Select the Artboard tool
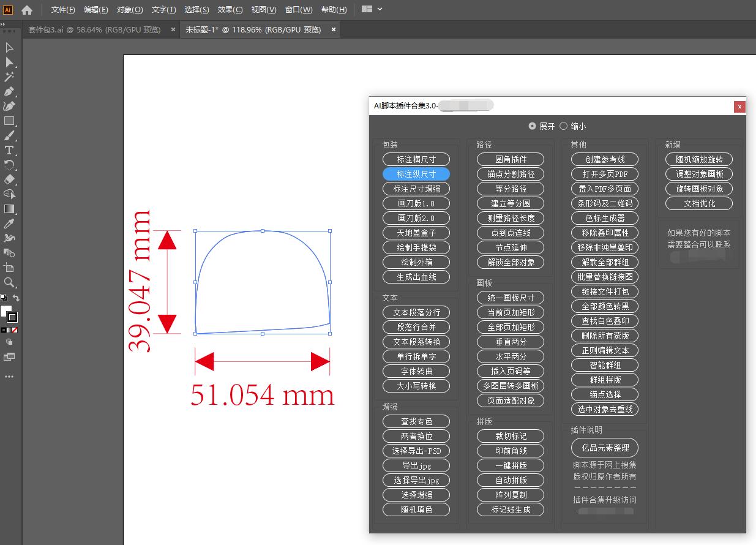Screen dimensions: 756x545 point(9,268)
